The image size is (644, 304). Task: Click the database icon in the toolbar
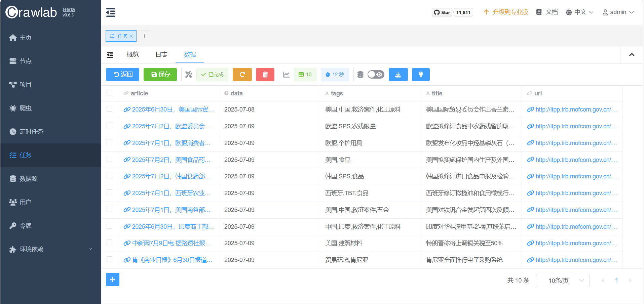tap(360, 74)
